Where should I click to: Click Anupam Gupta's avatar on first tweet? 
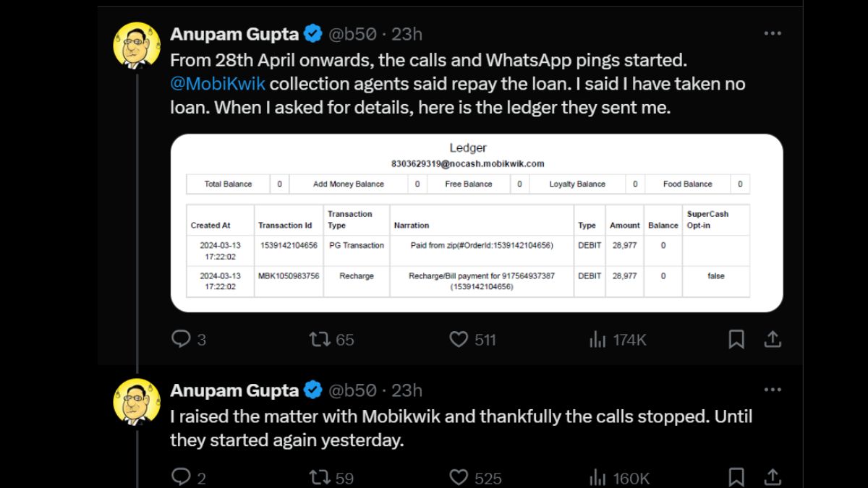[x=137, y=46]
